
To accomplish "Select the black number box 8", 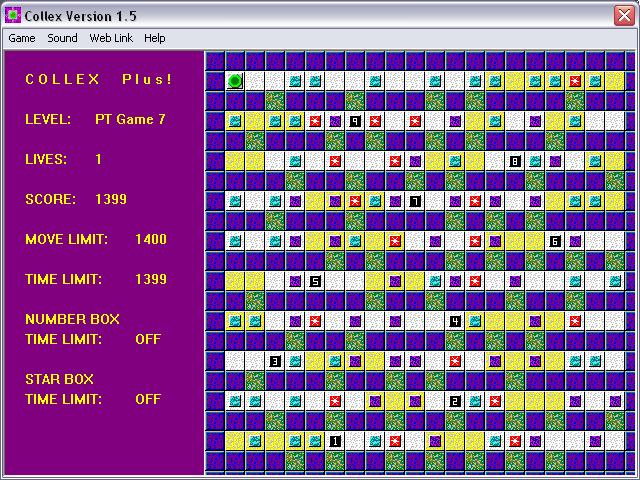I will [x=515, y=161].
